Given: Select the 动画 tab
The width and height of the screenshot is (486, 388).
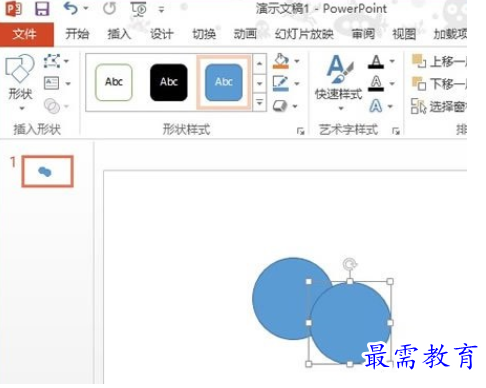Looking at the screenshot, I should [x=246, y=34].
